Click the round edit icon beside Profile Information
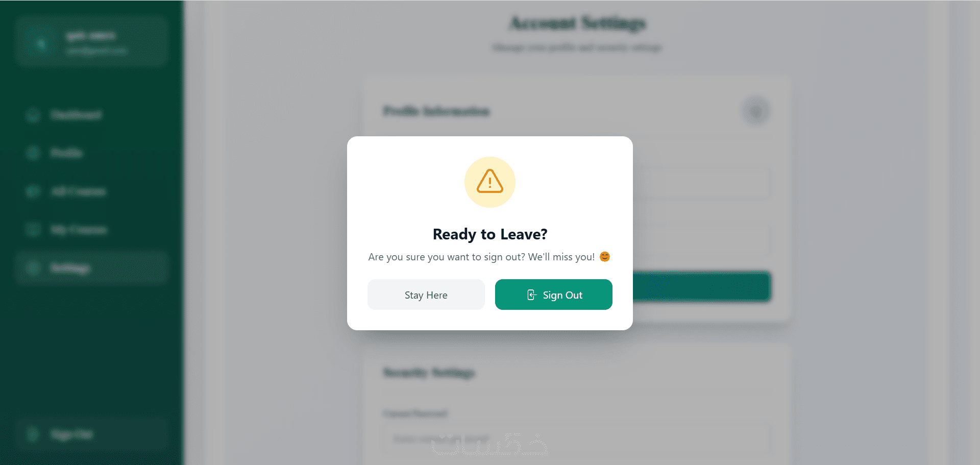 point(756,111)
